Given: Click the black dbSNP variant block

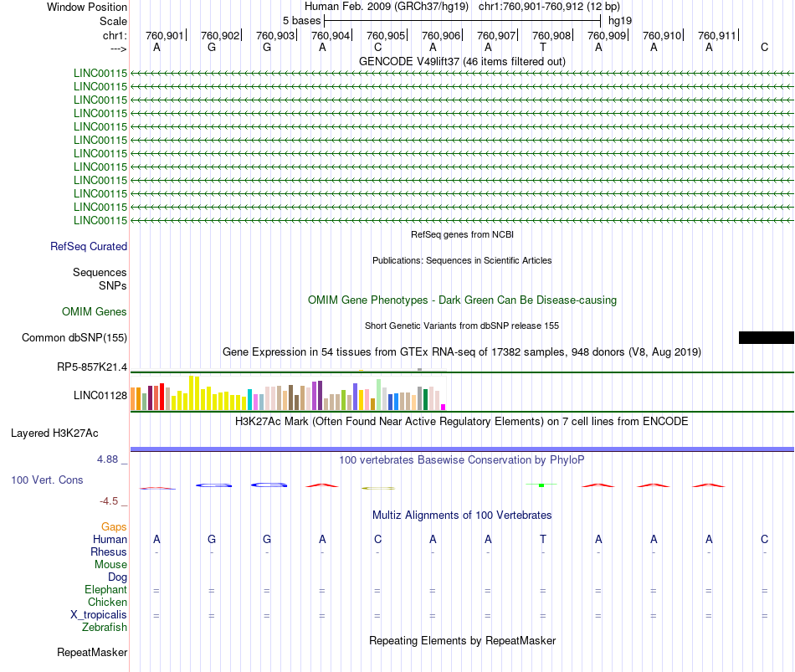Looking at the screenshot, I should [x=766, y=338].
